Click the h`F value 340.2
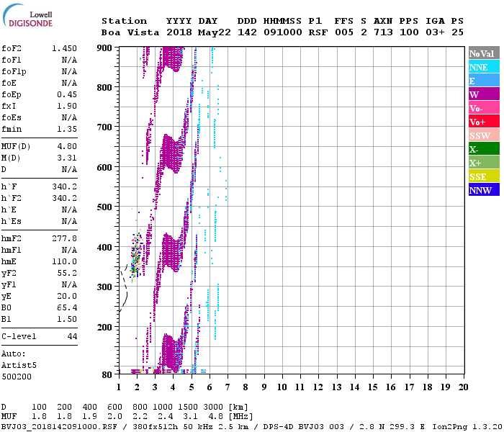Image resolution: width=504 pixels, height=432 pixels. click(64, 186)
